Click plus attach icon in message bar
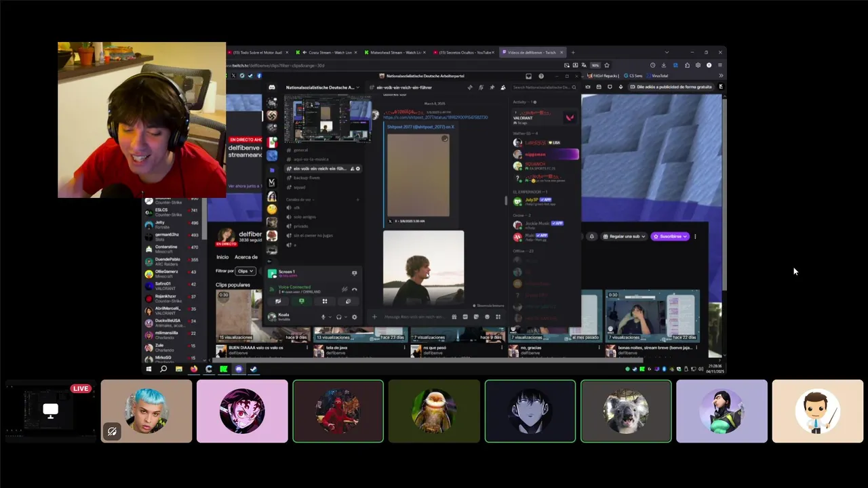The width and height of the screenshot is (868, 488). click(x=374, y=317)
